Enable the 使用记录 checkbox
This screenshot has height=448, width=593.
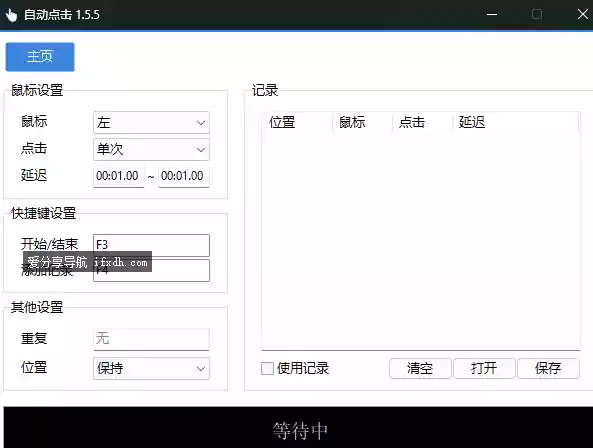click(x=267, y=368)
